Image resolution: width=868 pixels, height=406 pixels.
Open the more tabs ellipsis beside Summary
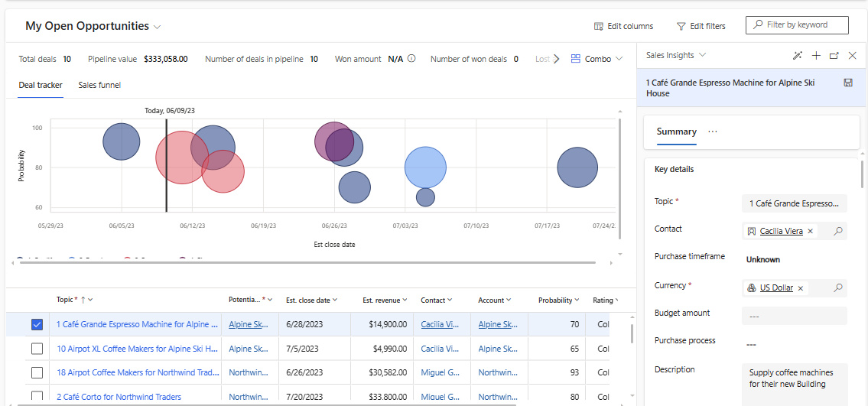713,132
